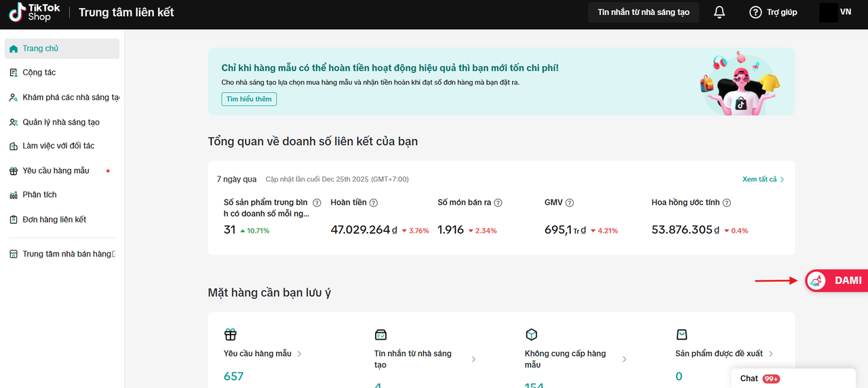Open Phân tích sidebar item

[62, 195]
